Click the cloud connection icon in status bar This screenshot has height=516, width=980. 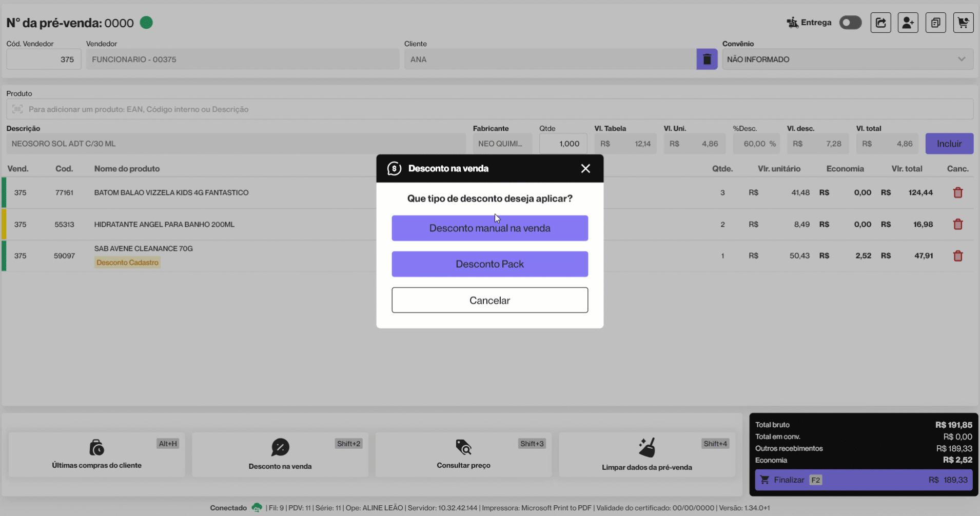257,508
